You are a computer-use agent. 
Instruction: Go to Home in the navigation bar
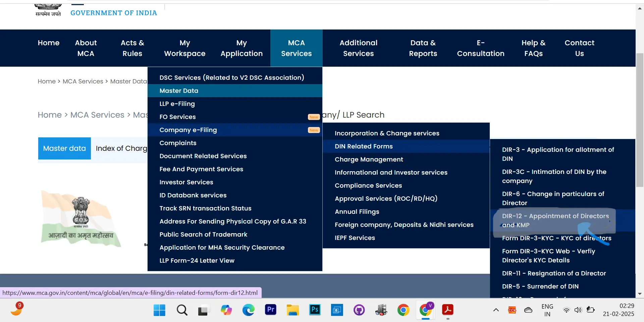coord(49,43)
